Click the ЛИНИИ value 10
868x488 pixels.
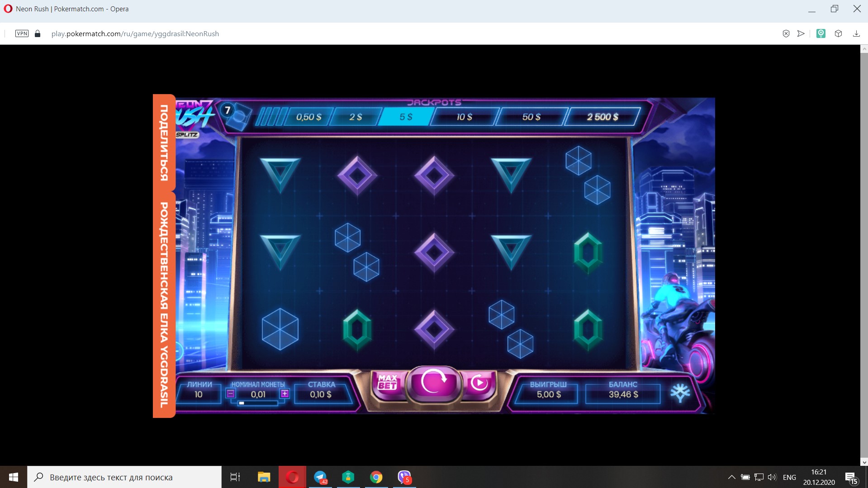pyautogui.click(x=199, y=394)
